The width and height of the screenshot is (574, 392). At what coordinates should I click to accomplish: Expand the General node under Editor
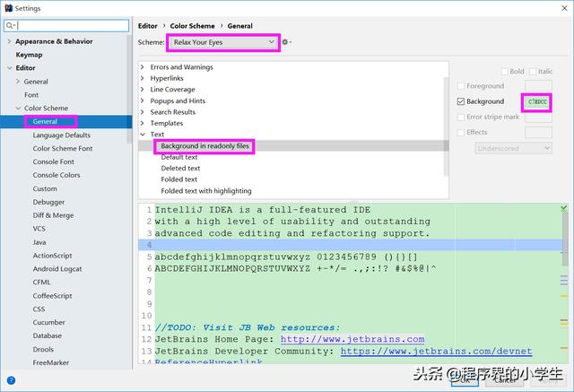18,82
